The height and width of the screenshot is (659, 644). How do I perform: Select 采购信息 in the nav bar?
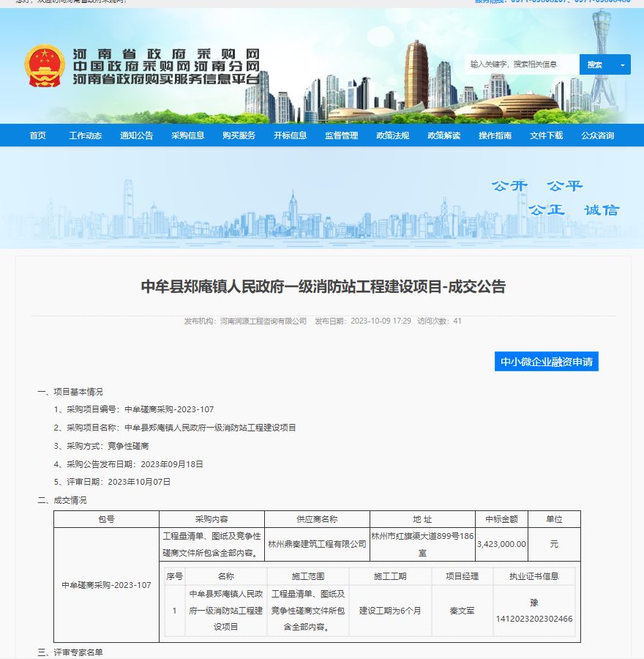click(x=188, y=135)
